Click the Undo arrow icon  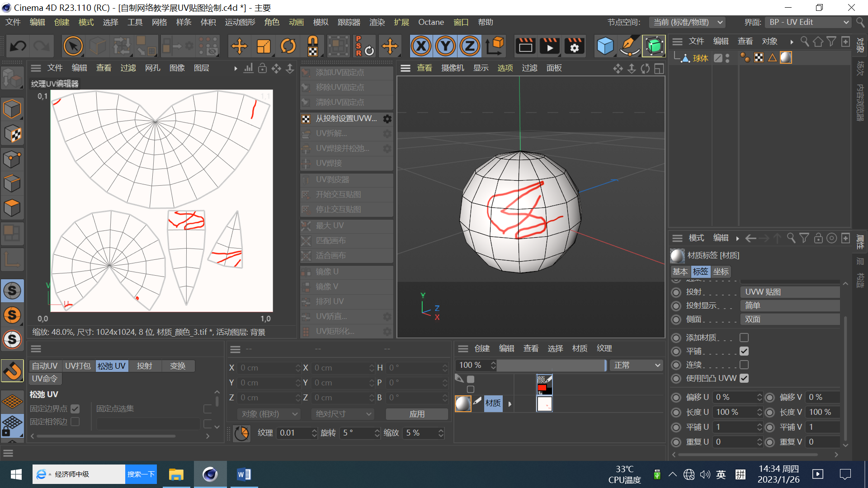tap(18, 46)
